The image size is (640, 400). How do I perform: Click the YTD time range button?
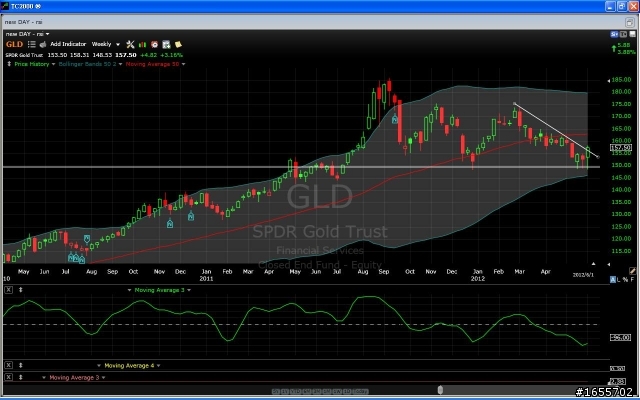tap(296, 392)
